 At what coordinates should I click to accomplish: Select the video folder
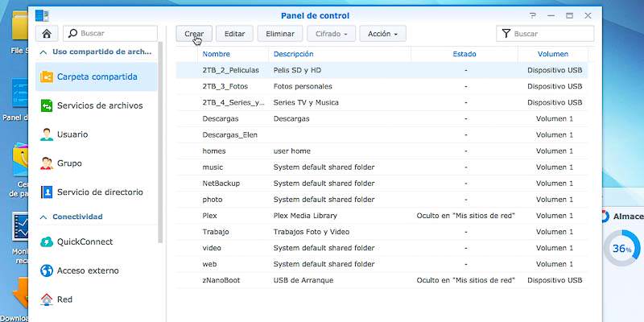[x=212, y=248]
